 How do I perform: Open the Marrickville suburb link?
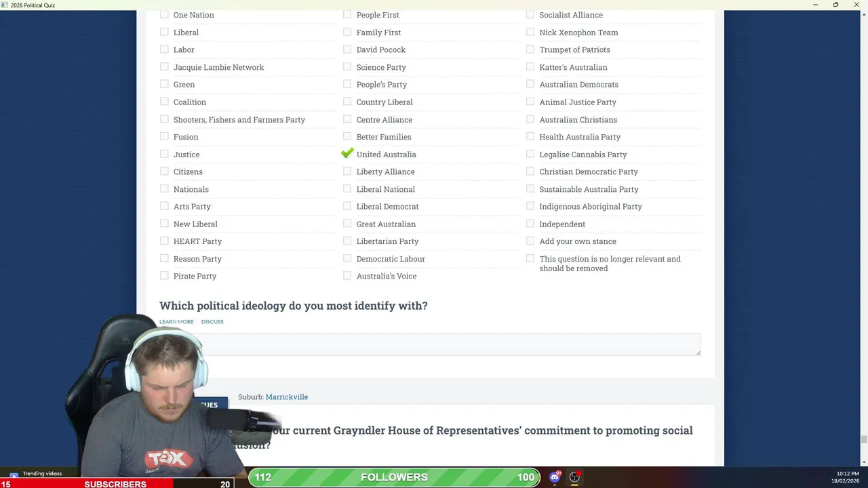point(287,396)
